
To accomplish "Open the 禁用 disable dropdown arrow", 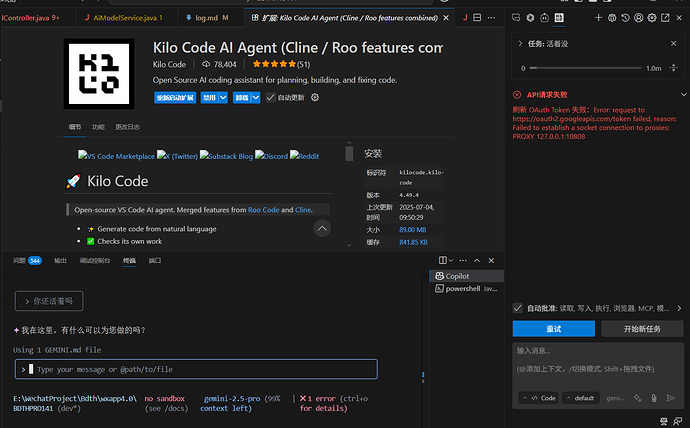I will click(223, 97).
